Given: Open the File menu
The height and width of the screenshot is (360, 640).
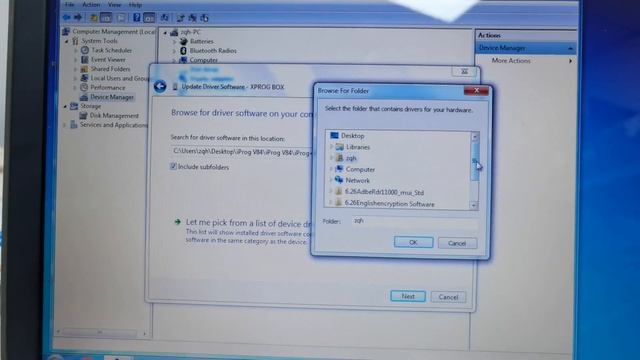Looking at the screenshot, I should click(x=70, y=4).
